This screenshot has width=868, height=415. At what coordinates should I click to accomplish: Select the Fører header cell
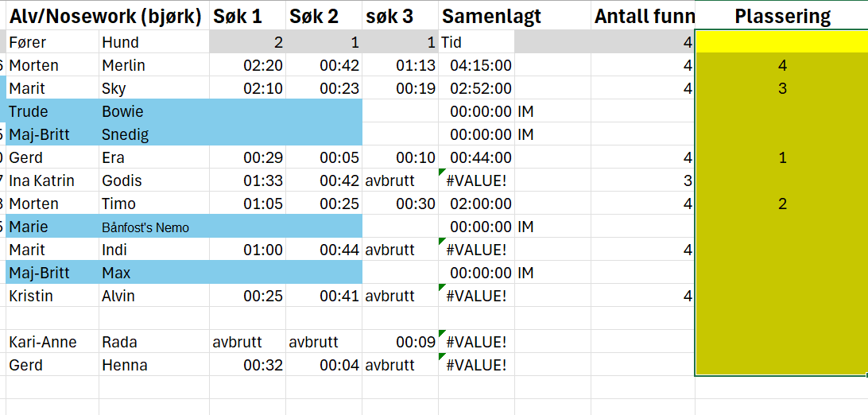click(52, 42)
